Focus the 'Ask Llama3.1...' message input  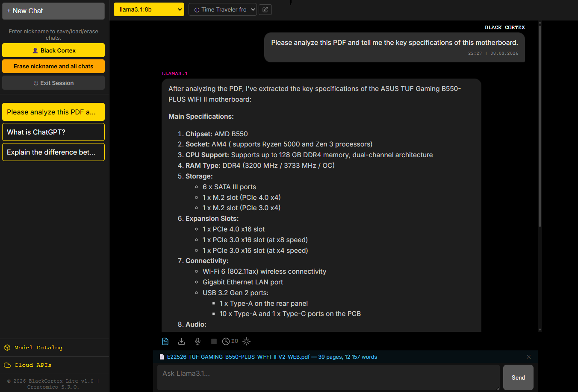tap(328, 377)
